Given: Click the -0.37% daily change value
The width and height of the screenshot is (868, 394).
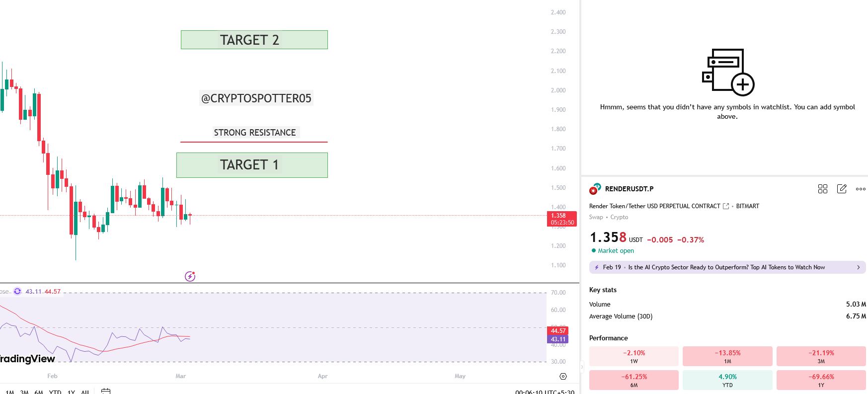Looking at the screenshot, I should click(691, 240).
